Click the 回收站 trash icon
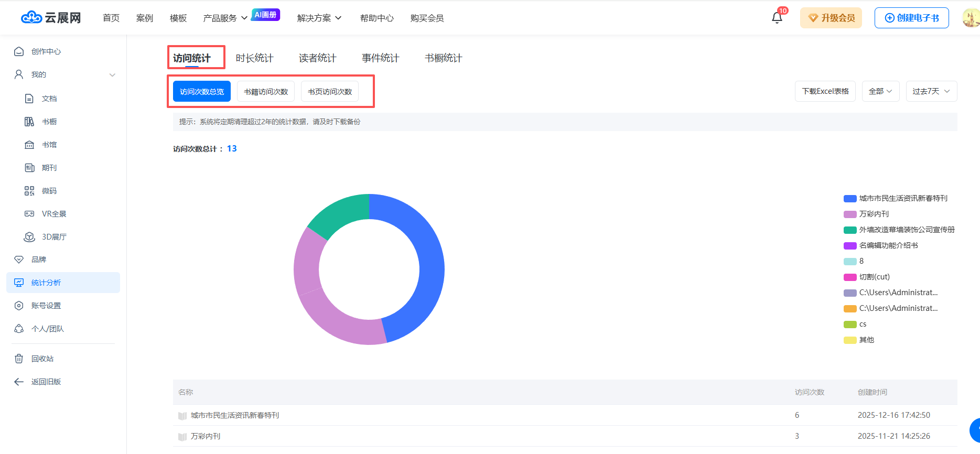Viewport: 980px width, 454px height. (x=19, y=359)
